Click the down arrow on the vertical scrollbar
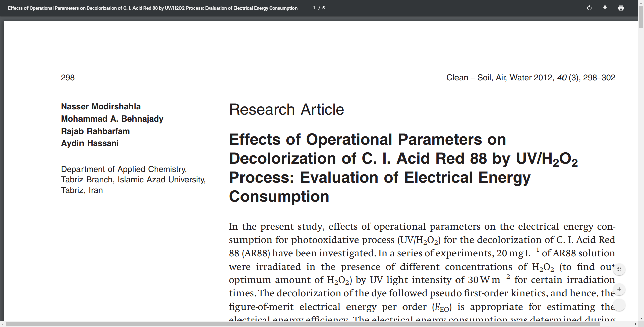Viewport: 644px width, 327px height. pyautogui.click(x=641, y=318)
